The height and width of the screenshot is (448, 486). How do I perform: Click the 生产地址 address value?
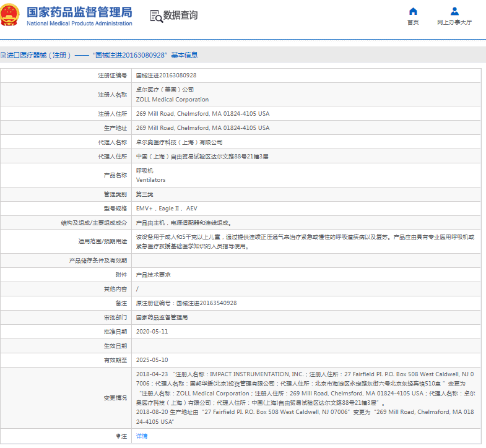pyautogui.click(x=202, y=128)
